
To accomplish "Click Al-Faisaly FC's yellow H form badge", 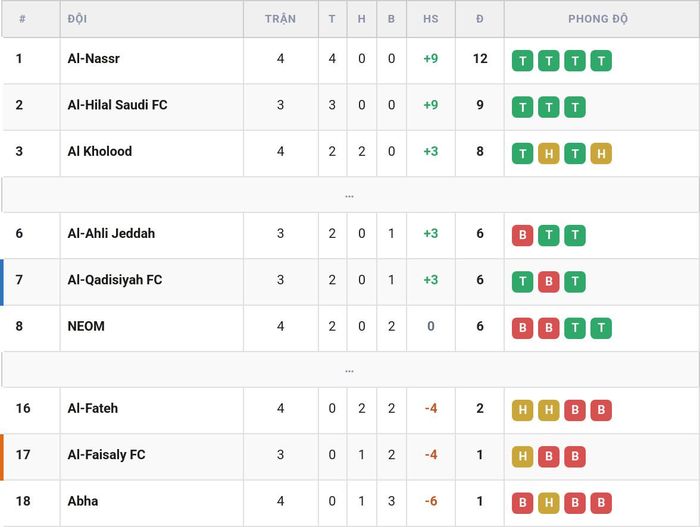I will point(522,456).
